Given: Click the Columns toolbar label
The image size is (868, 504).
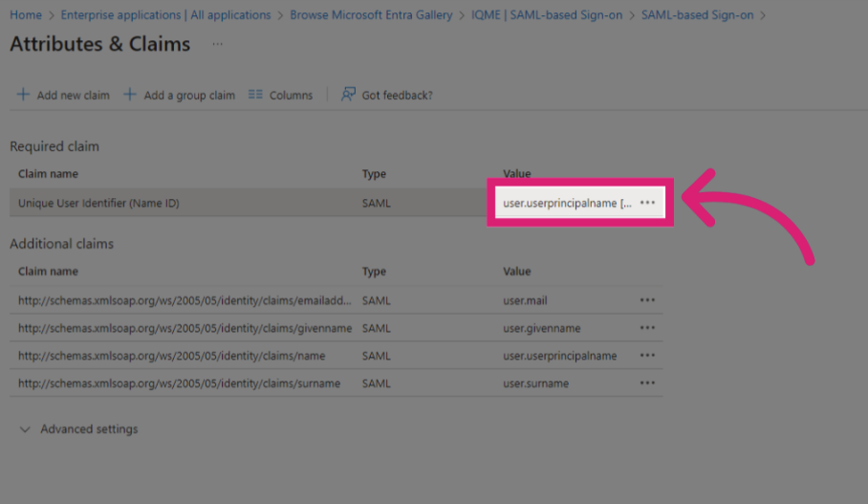Looking at the screenshot, I should click(x=291, y=96).
